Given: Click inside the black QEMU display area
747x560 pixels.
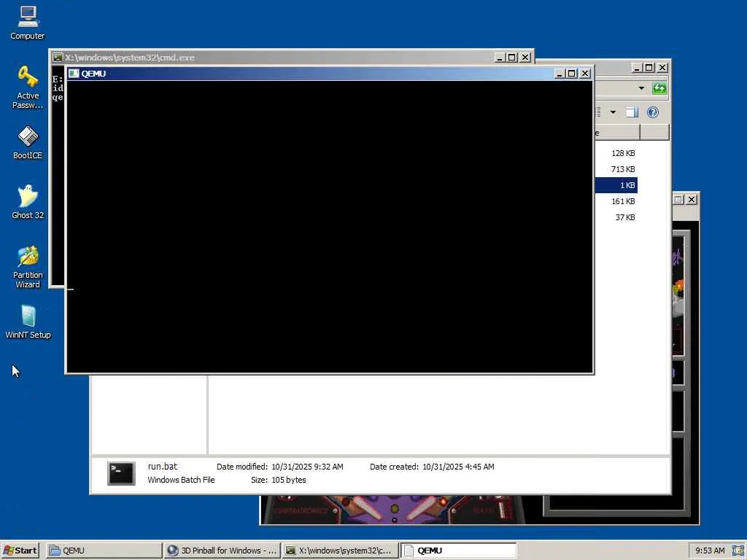Looking at the screenshot, I should tap(330, 227).
